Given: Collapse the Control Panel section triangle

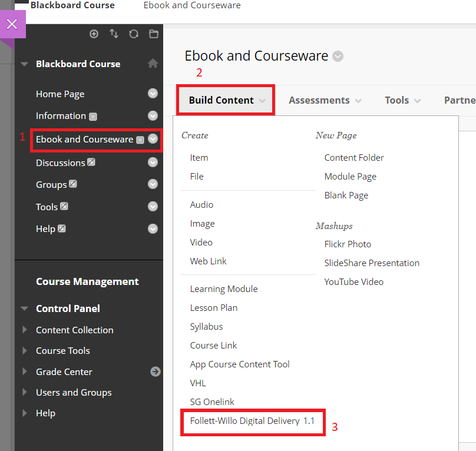Looking at the screenshot, I should pos(24,309).
